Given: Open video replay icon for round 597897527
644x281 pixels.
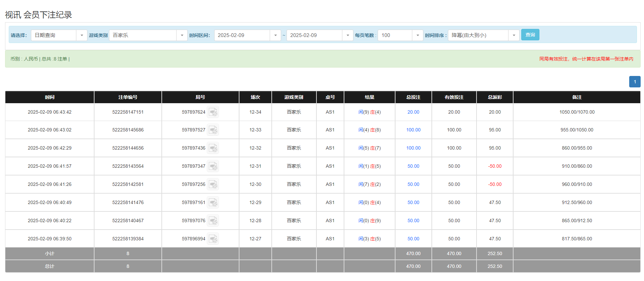Looking at the screenshot, I should click(x=213, y=130).
